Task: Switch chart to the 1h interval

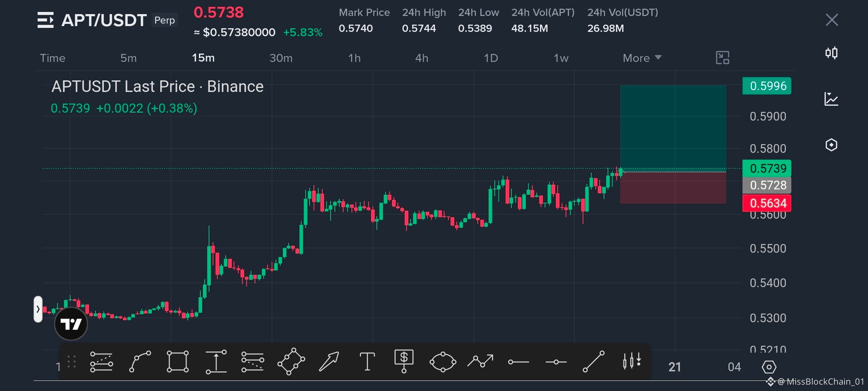Action: tap(354, 58)
